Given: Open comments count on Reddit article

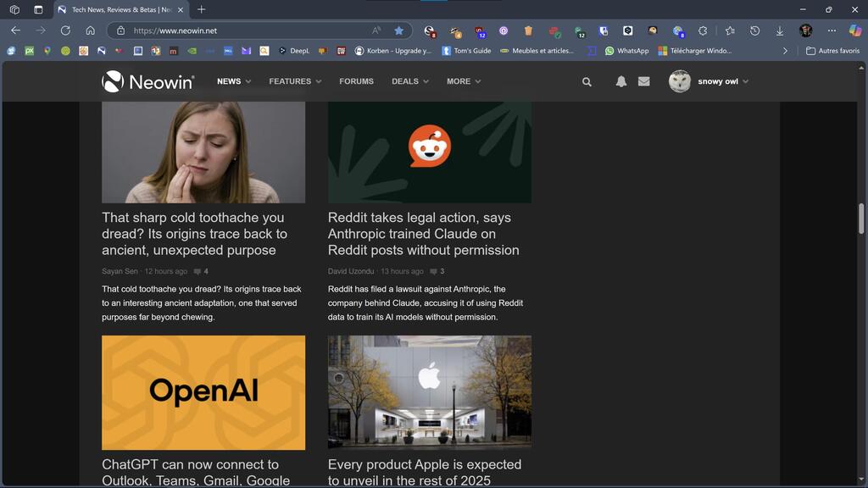Looking at the screenshot, I should [437, 271].
